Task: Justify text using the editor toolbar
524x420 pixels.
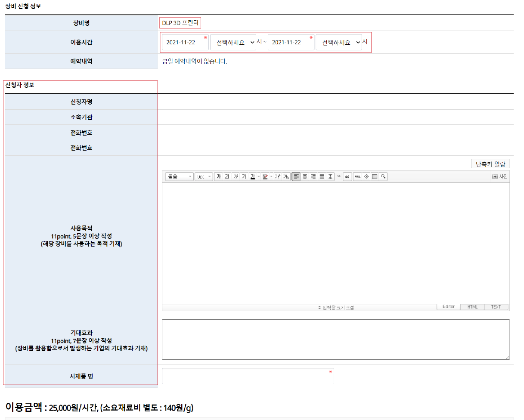Action: coord(322,176)
